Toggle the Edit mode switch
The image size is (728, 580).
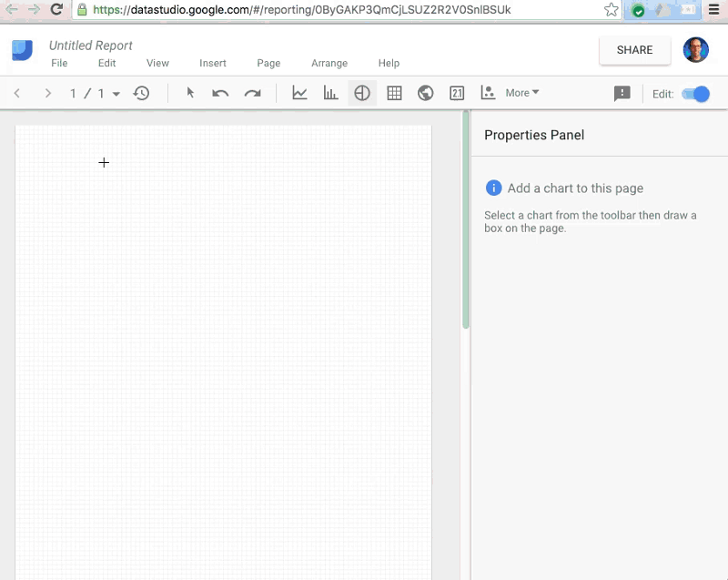coord(695,94)
